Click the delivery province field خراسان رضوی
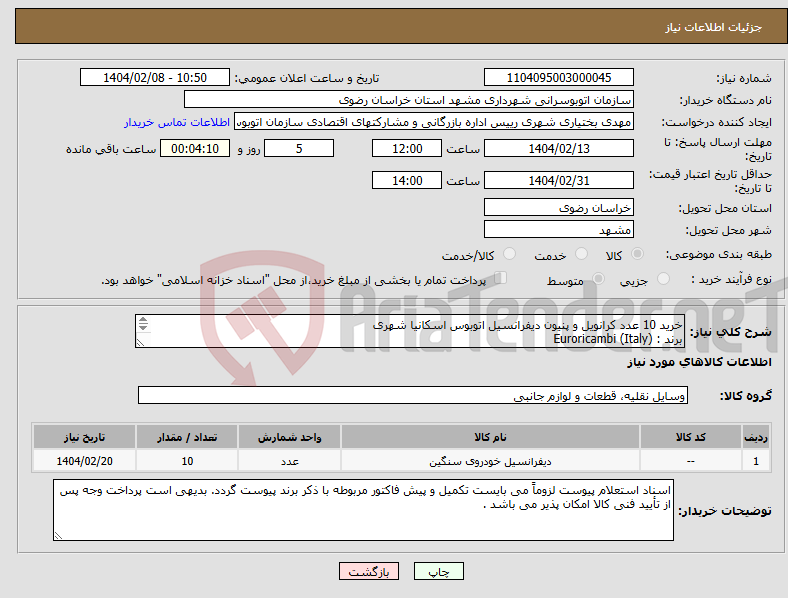This screenshot has width=788, height=598. tap(558, 208)
